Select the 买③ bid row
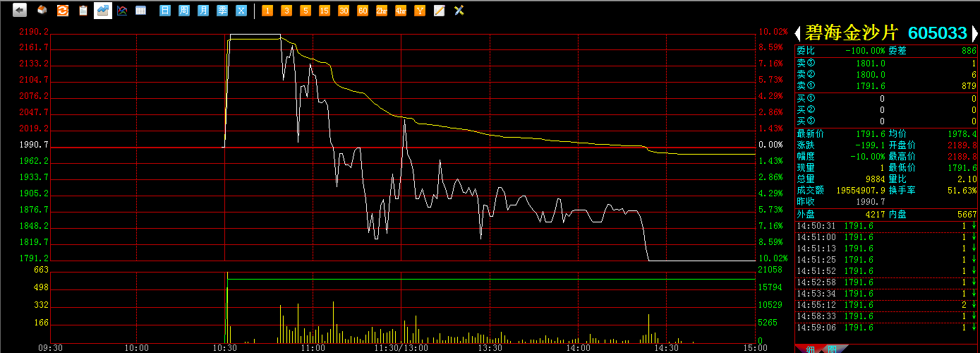The width and height of the screenshot is (980, 353). click(887, 121)
